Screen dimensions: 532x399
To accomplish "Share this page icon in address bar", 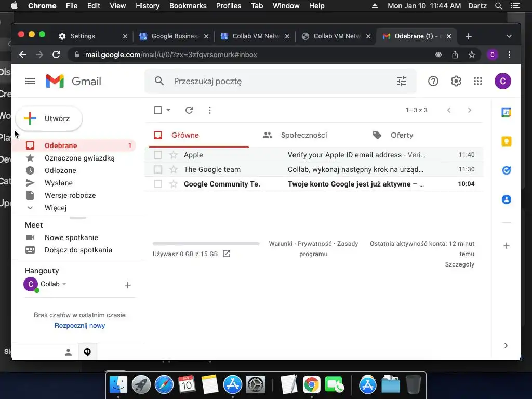I will tap(455, 55).
